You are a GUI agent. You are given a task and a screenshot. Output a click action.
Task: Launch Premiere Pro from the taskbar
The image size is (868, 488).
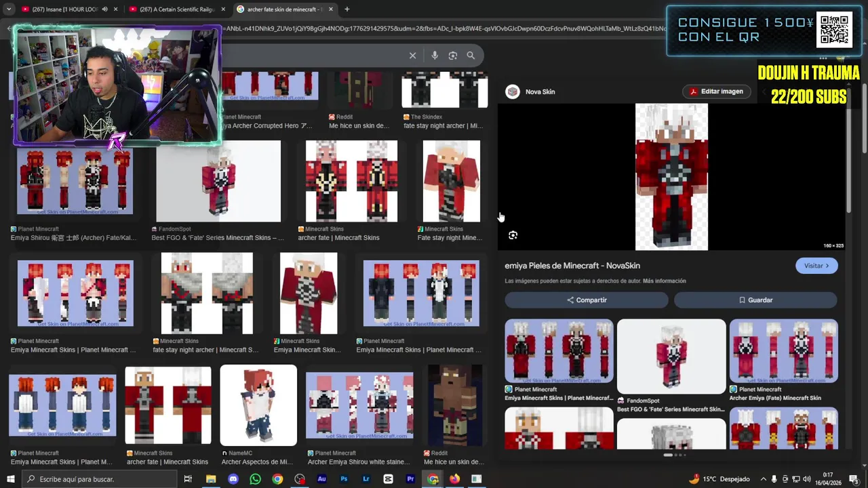click(x=410, y=479)
